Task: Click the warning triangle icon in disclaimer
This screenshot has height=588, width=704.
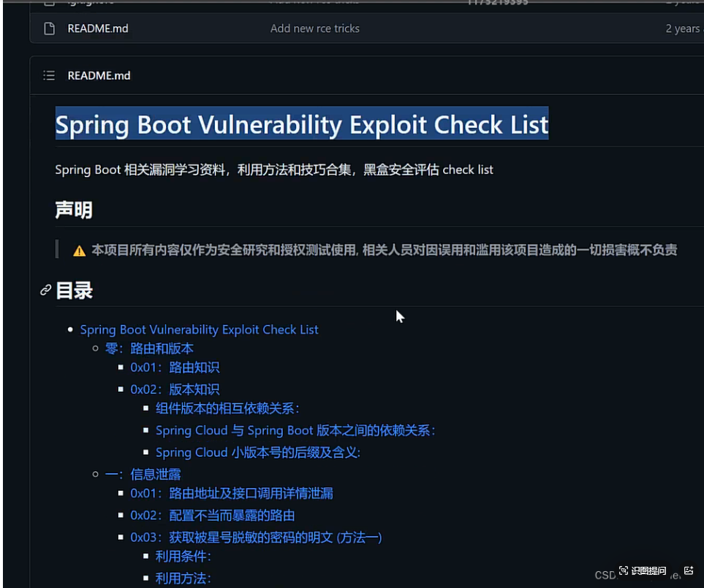Action: click(x=79, y=251)
